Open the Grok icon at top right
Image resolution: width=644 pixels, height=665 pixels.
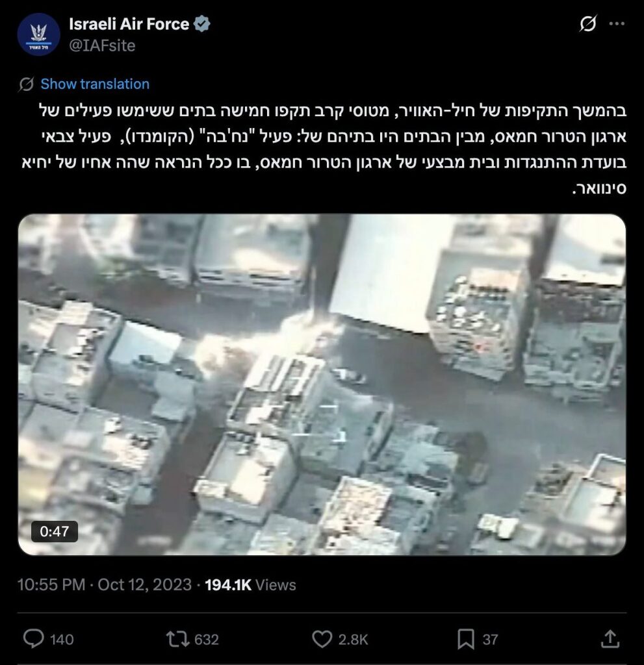[x=588, y=24]
